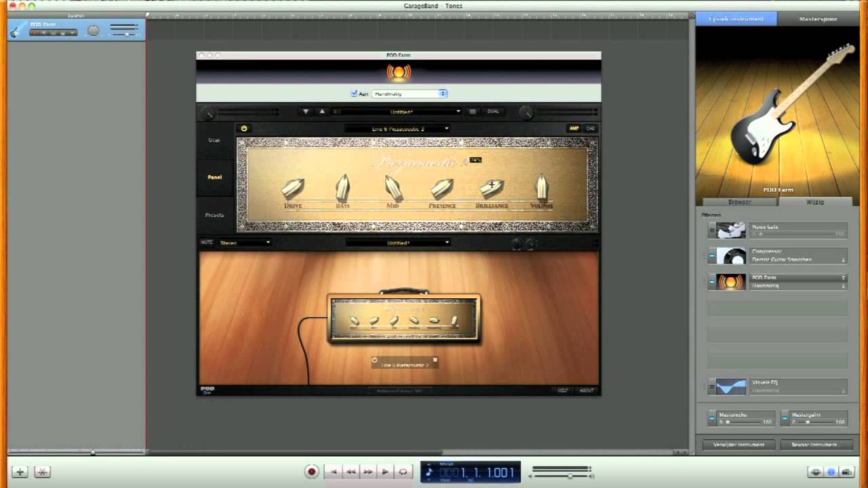Toggle the Masterecho switch
Screen dimensions: 868x488
tap(711, 419)
